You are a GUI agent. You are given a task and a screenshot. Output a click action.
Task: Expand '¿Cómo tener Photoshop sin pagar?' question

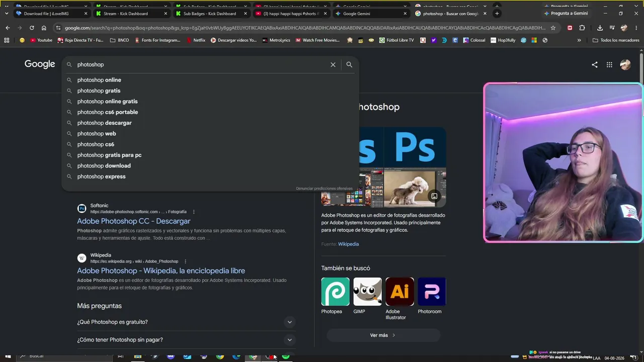point(185,340)
